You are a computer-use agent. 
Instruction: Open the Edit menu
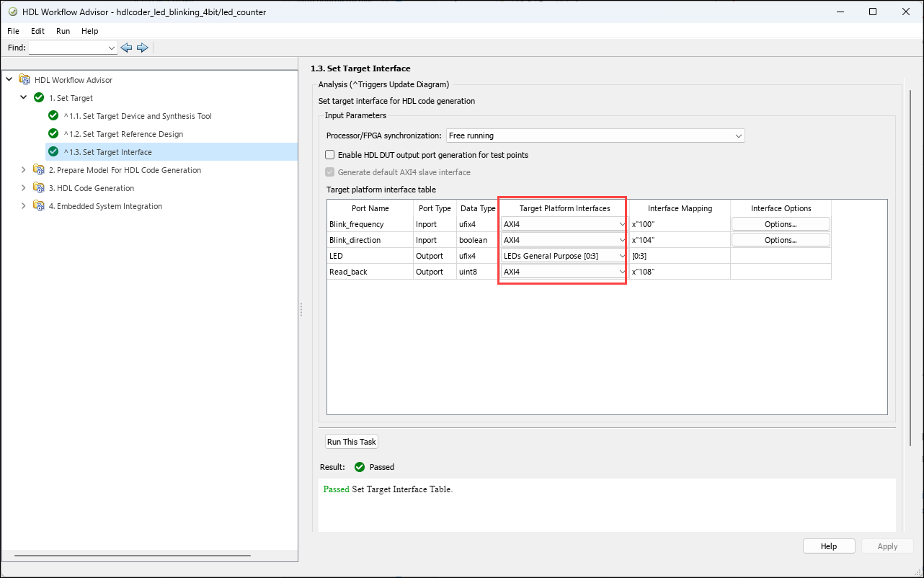coord(37,31)
